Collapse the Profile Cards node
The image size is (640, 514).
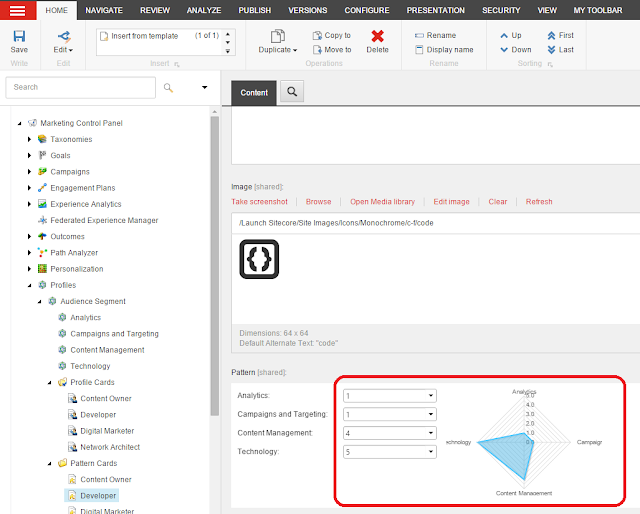click(x=49, y=383)
